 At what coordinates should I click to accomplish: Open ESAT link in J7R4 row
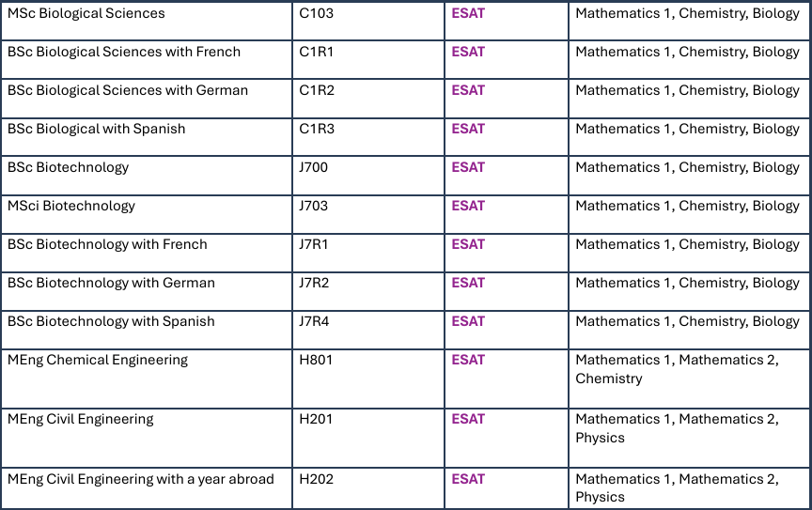pos(468,321)
